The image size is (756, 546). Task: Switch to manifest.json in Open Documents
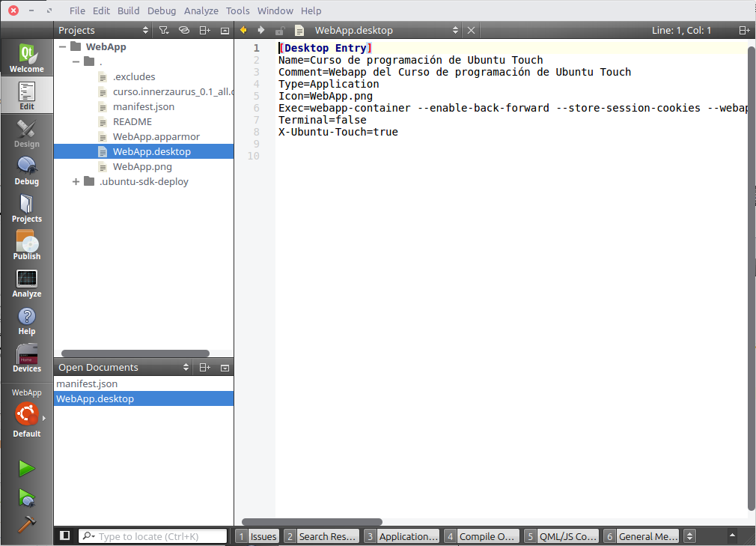[144, 384]
